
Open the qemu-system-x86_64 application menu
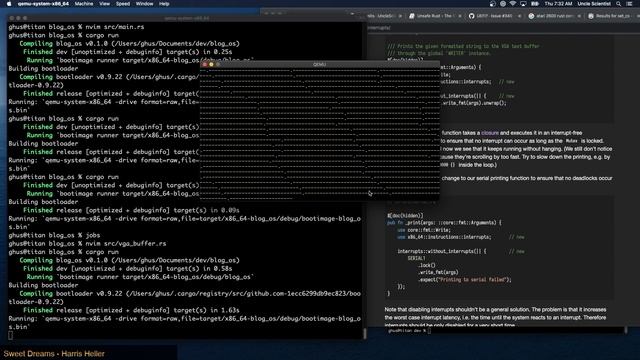pos(43,4)
